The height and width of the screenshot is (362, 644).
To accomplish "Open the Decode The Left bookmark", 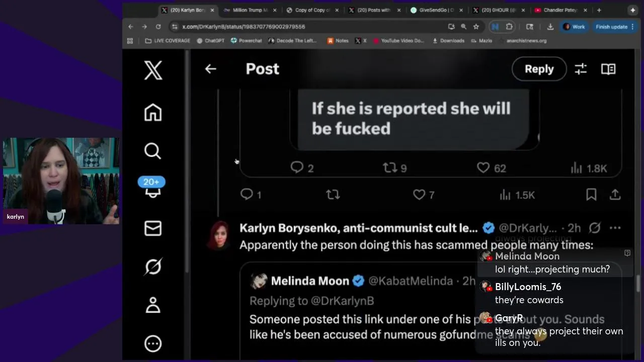I will [292, 41].
